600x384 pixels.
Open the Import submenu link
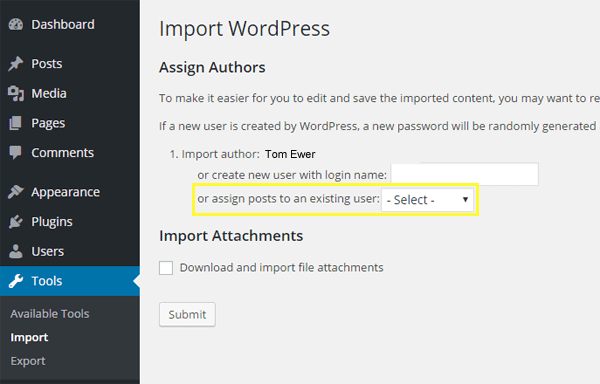pyautogui.click(x=29, y=338)
